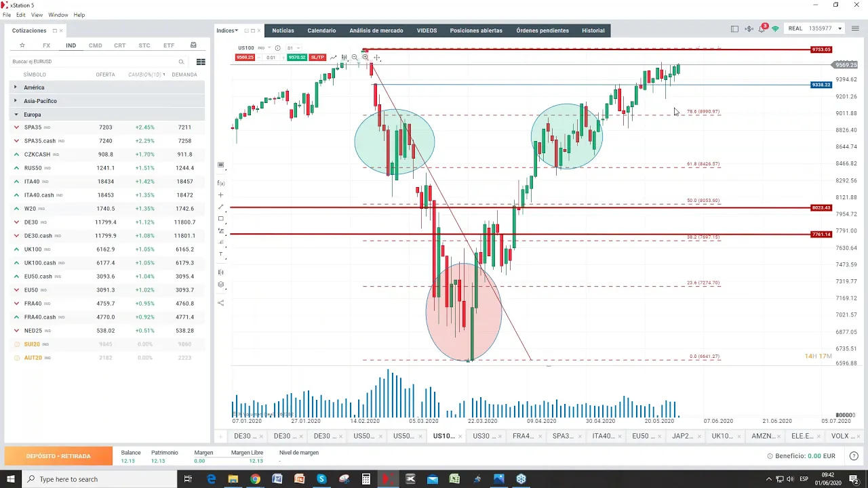This screenshot has height=488, width=868.
Task: Open the one-click trading dollar icon
Action: coord(749,29)
